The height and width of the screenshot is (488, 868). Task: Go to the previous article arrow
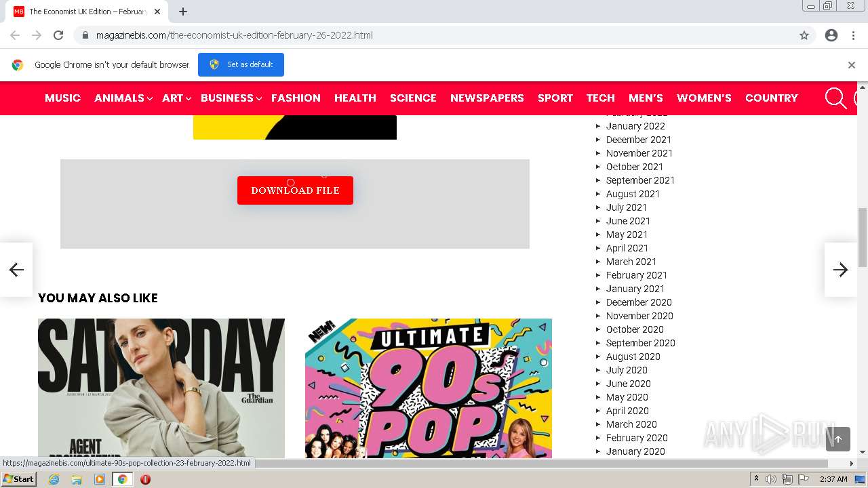click(x=16, y=270)
